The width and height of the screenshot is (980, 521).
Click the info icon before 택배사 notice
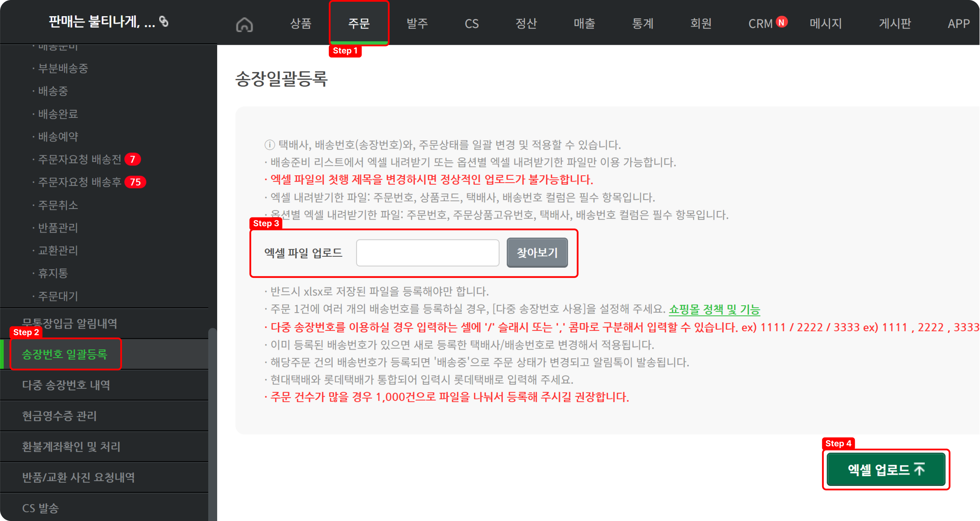270,145
